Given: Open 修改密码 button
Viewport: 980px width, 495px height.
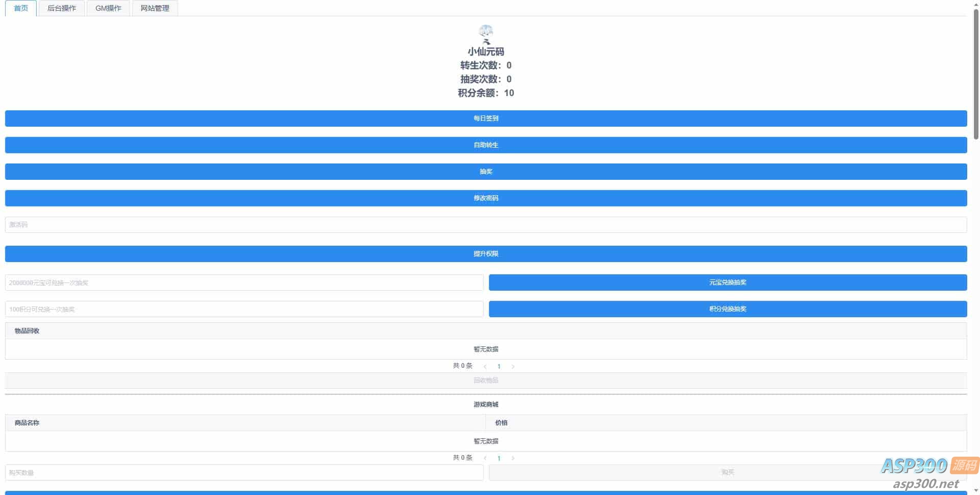Looking at the screenshot, I should click(486, 198).
